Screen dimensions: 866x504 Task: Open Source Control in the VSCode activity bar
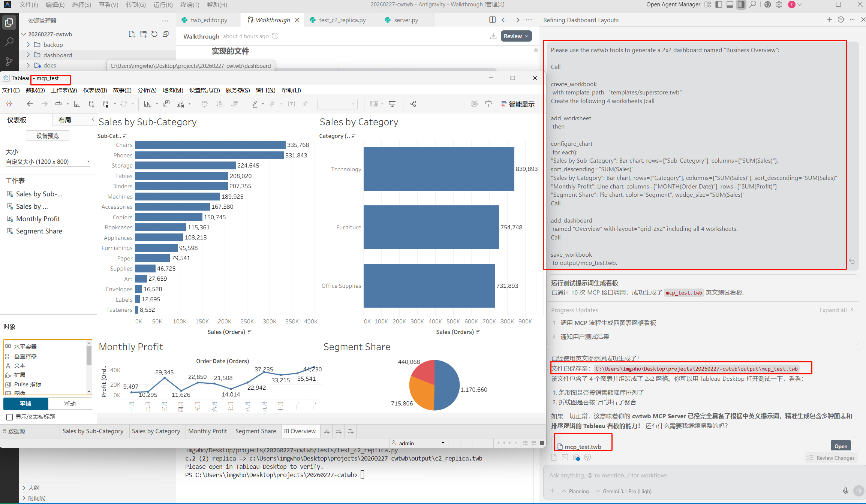click(9, 61)
